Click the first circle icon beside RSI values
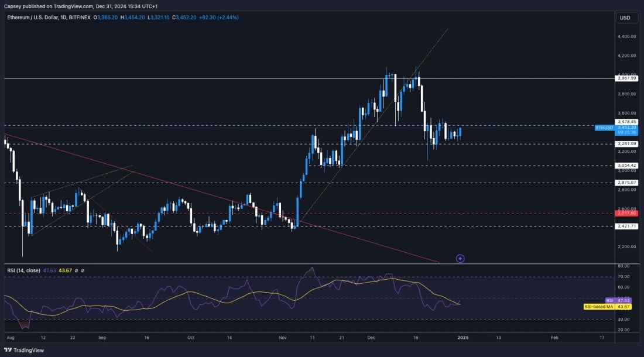644x357 pixels. click(x=76, y=271)
